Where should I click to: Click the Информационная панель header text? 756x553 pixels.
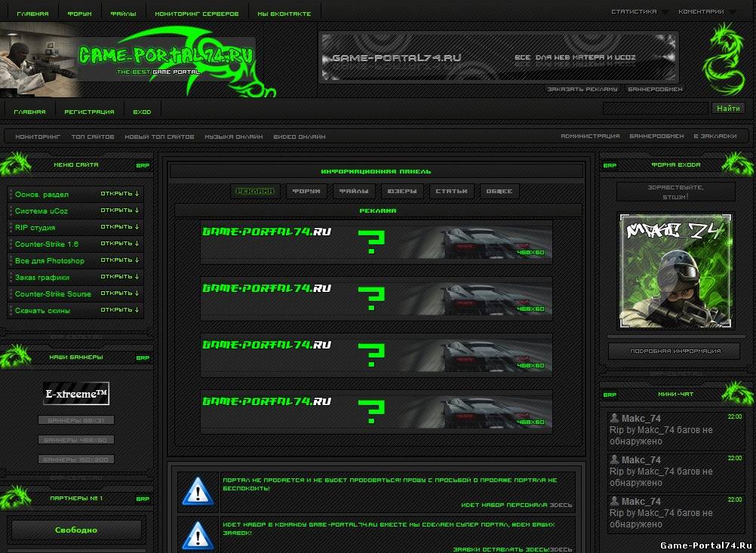tap(376, 171)
